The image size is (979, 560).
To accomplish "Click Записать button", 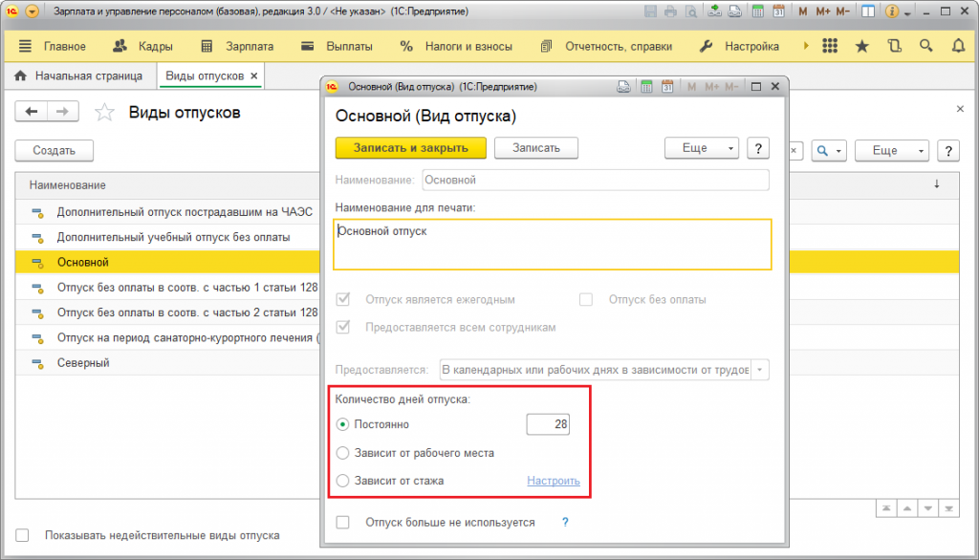I will point(536,148).
